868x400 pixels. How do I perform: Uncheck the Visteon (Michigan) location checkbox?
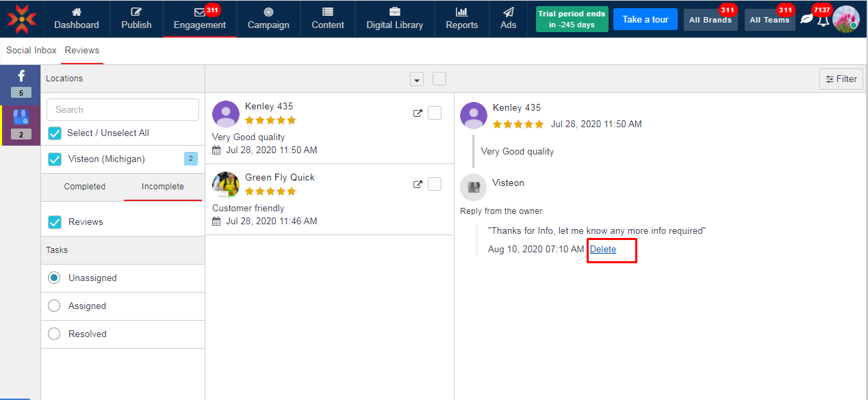click(55, 159)
